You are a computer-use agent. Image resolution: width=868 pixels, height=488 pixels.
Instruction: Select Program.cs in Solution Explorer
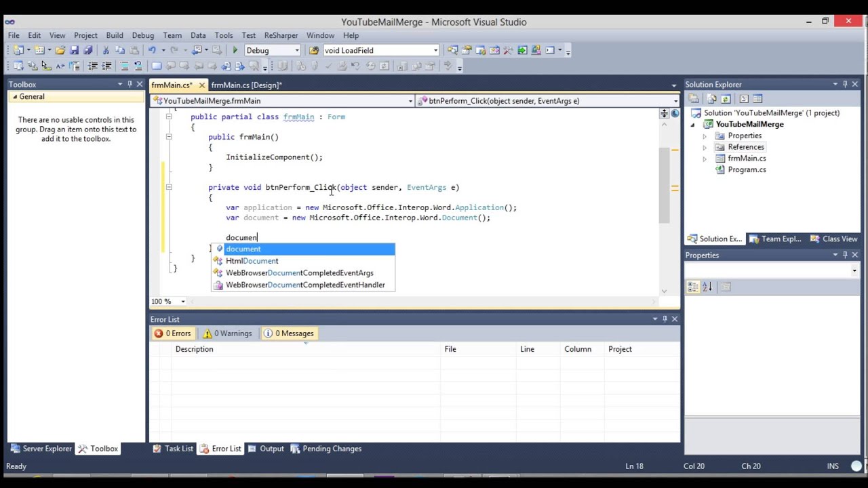click(x=747, y=170)
